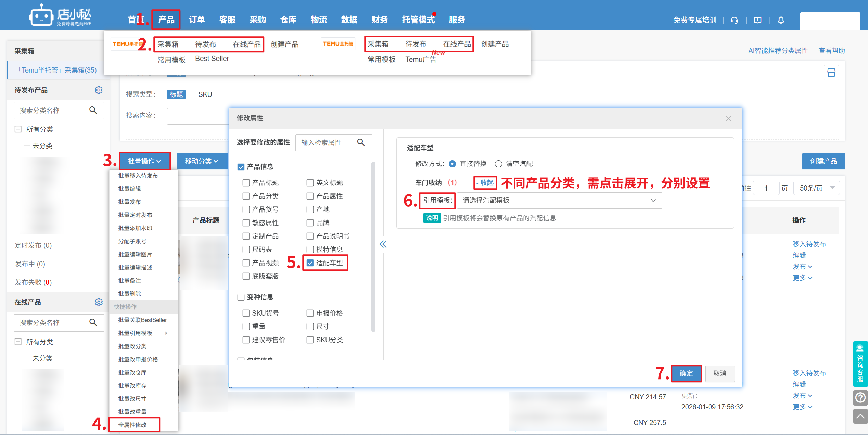Click the search magnifier in 修改属性 dialog
The height and width of the screenshot is (435, 868).
click(x=361, y=142)
